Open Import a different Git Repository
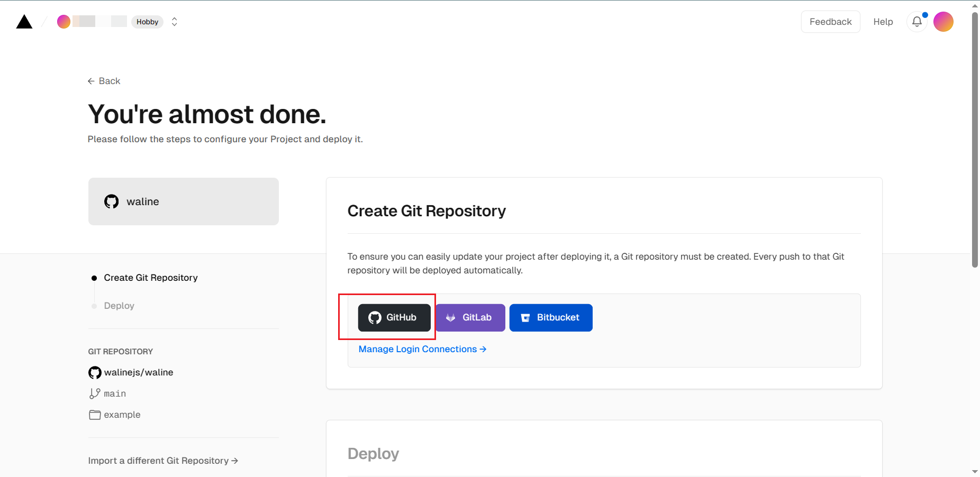The width and height of the screenshot is (980, 477). (x=163, y=461)
